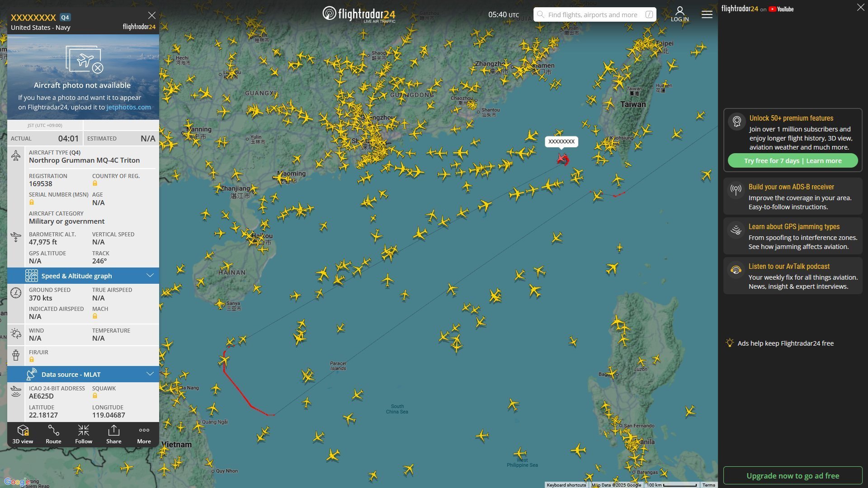Image resolution: width=868 pixels, height=488 pixels.
Task: Open the jetphotos.com link
Action: 128,107
